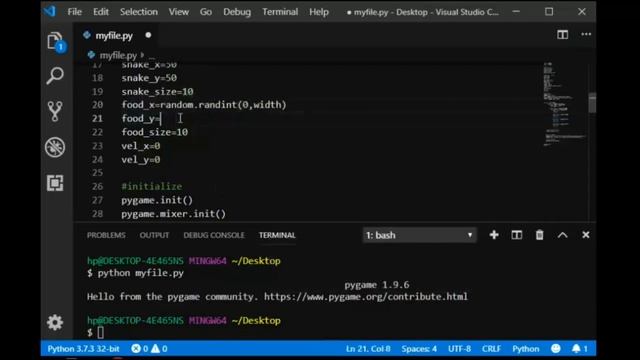Open the pygame.org contribute link in terminal

click(366, 296)
